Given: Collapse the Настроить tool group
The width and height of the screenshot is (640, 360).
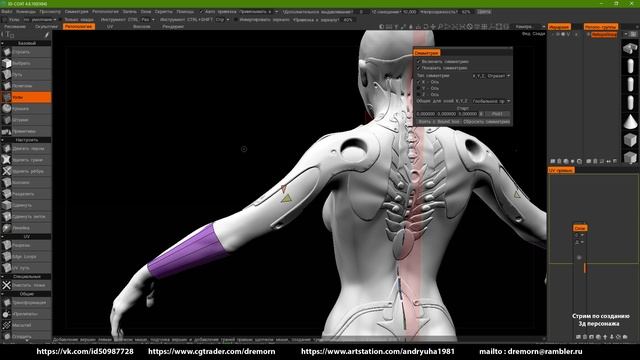Looking at the screenshot, I should pos(2,140).
